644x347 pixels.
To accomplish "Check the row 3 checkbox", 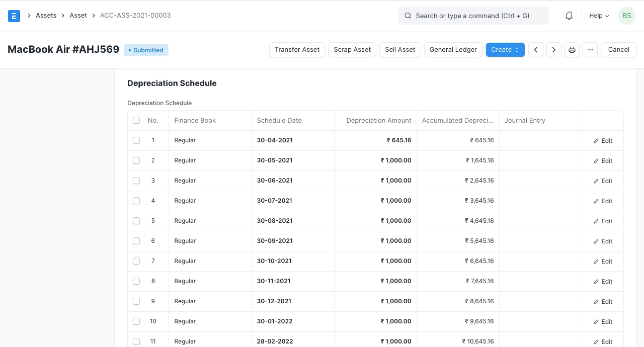I will coord(136,181).
